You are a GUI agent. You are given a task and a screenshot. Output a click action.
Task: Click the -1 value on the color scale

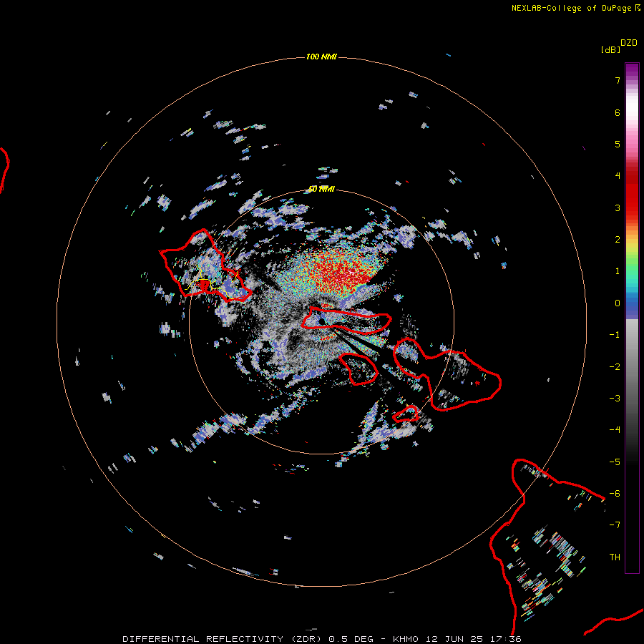(615, 335)
